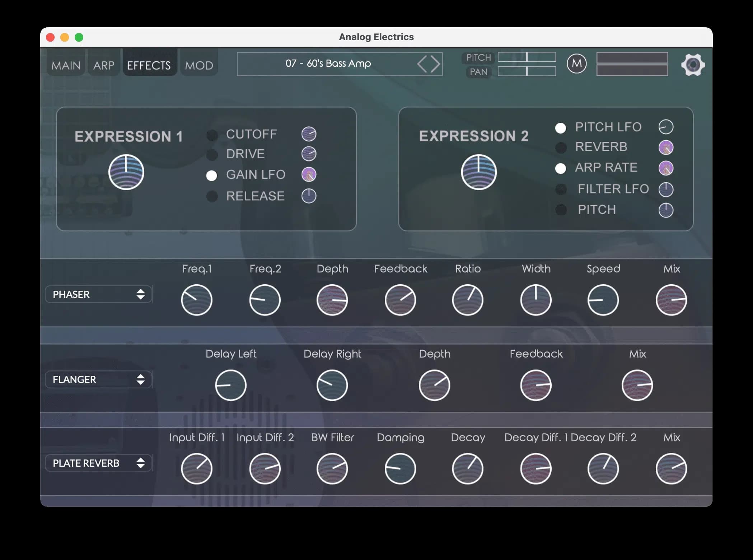753x560 pixels.
Task: Switch to the MOD tab
Action: [x=199, y=65]
